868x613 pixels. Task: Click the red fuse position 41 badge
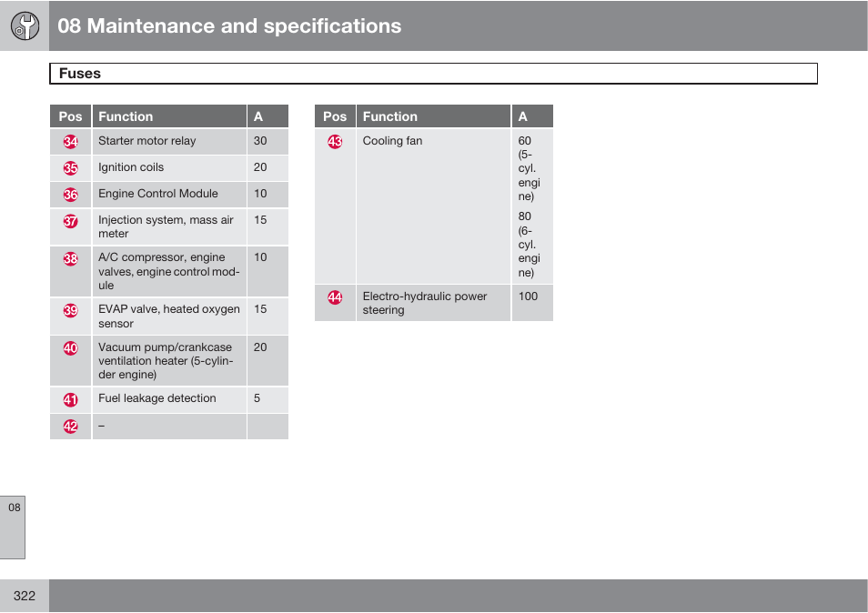pos(70,399)
